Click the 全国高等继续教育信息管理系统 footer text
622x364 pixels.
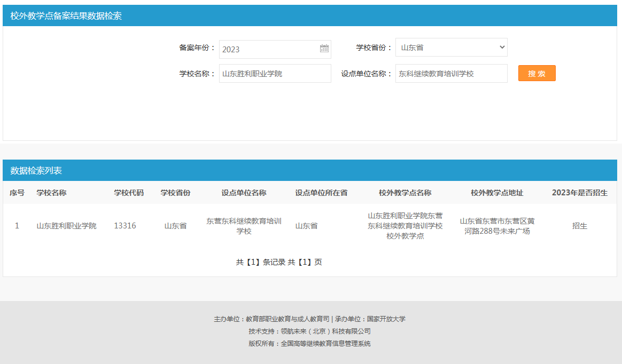[325, 344]
